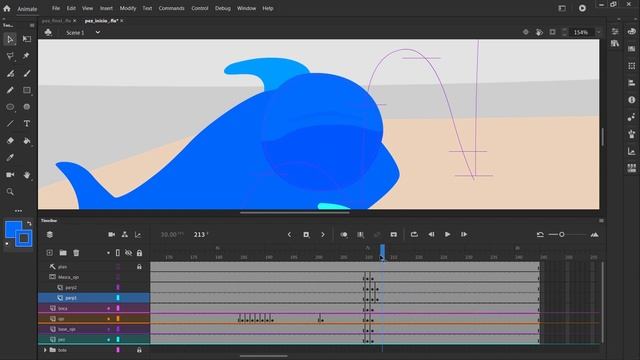
Task: Go to previous keyframe
Action: 289,235
